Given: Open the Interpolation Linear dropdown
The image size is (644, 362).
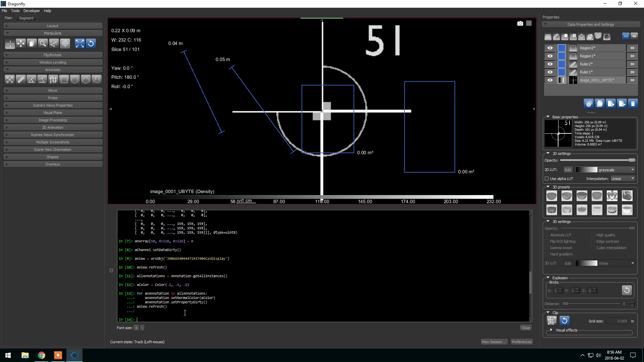Looking at the screenshot, I should click(623, 179).
